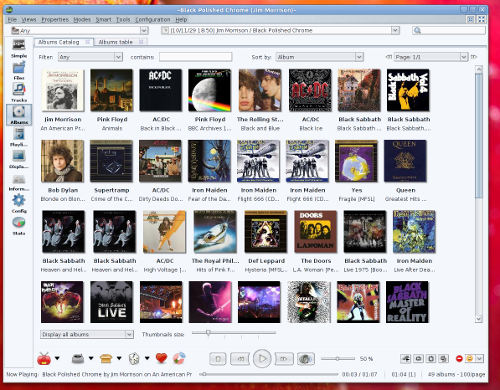Expand arrow next to dice icon
Viewport: 500px width, 390px height.
tap(147, 358)
